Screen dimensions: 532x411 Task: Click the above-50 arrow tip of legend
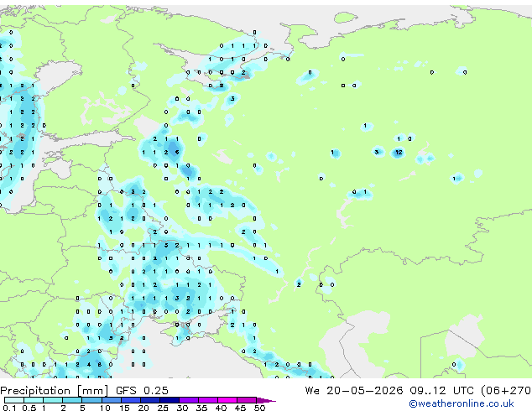tap(266, 400)
